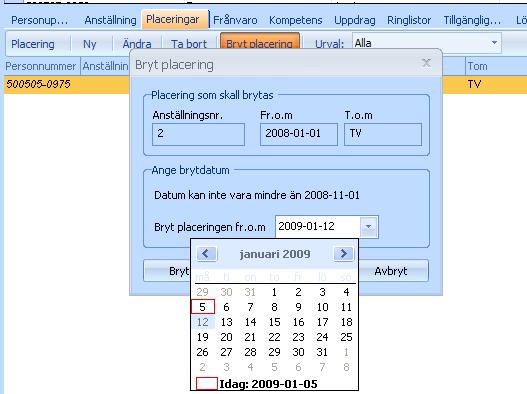The image size is (527, 394).
Task: Select January 25 in calendar
Action: tap(347, 337)
